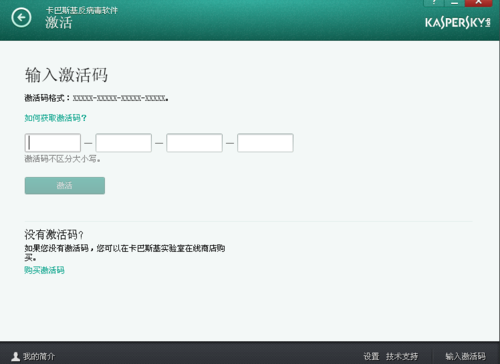Focus the first activation code field
500x364 pixels.
53,143
